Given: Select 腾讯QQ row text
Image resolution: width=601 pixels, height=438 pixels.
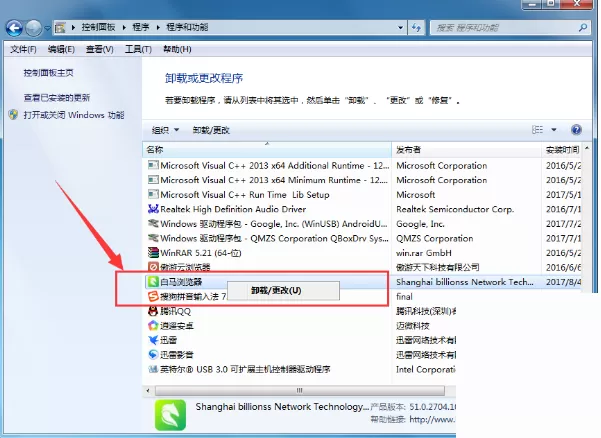Looking at the screenshot, I should coord(176,311).
